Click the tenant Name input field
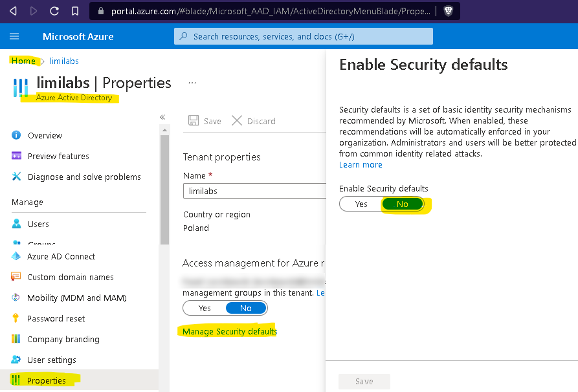Screen dimensions: 578x392 coord(254,191)
